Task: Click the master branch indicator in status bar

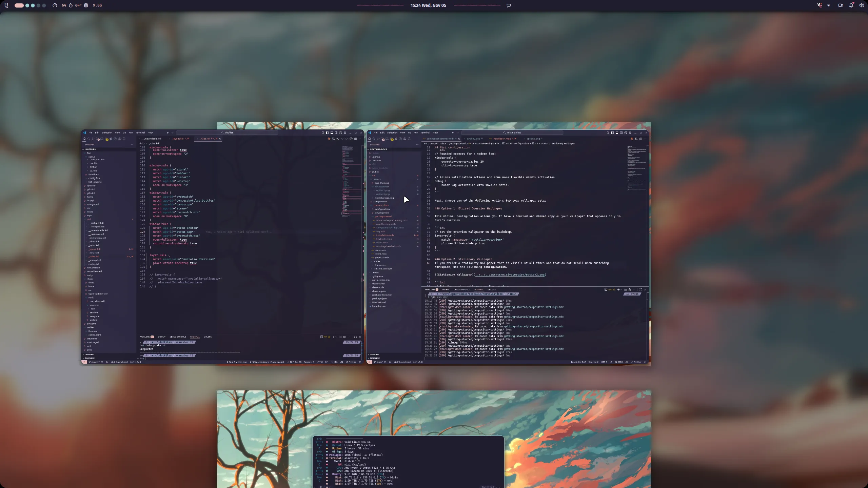Action: tap(94, 362)
